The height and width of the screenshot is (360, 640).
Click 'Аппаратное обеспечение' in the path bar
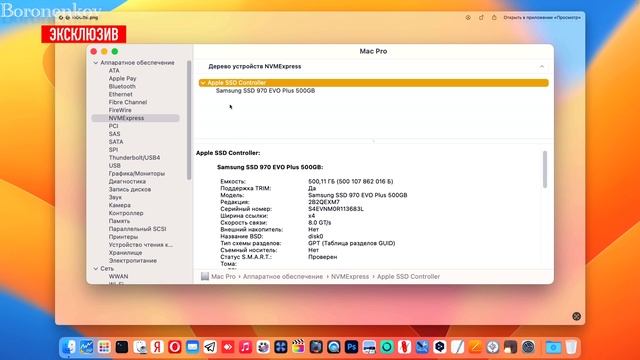283,276
